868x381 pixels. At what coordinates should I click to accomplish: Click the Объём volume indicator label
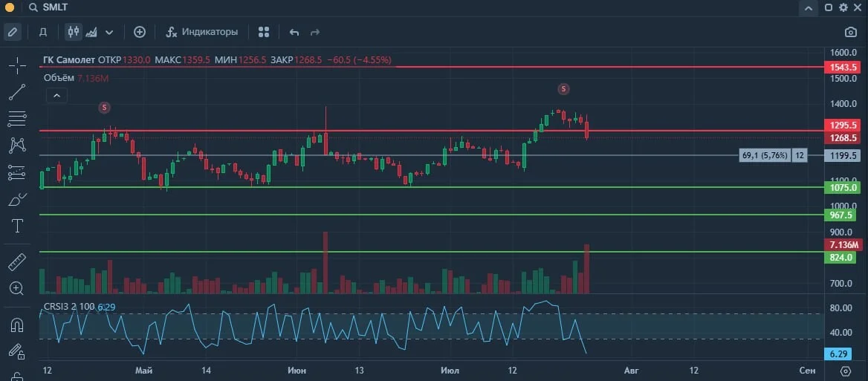click(x=59, y=78)
